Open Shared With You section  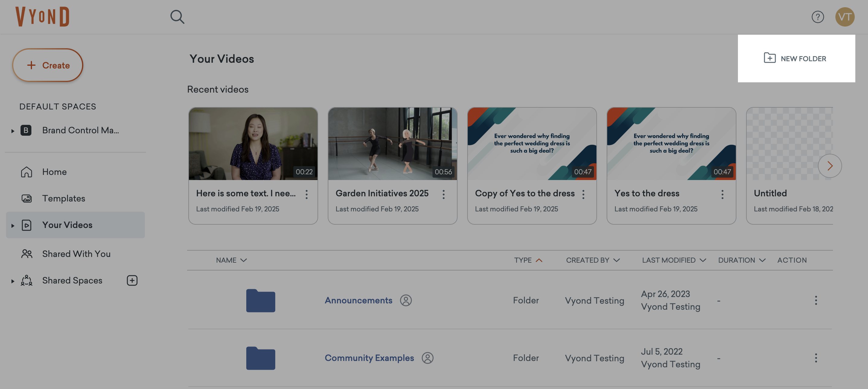(76, 254)
